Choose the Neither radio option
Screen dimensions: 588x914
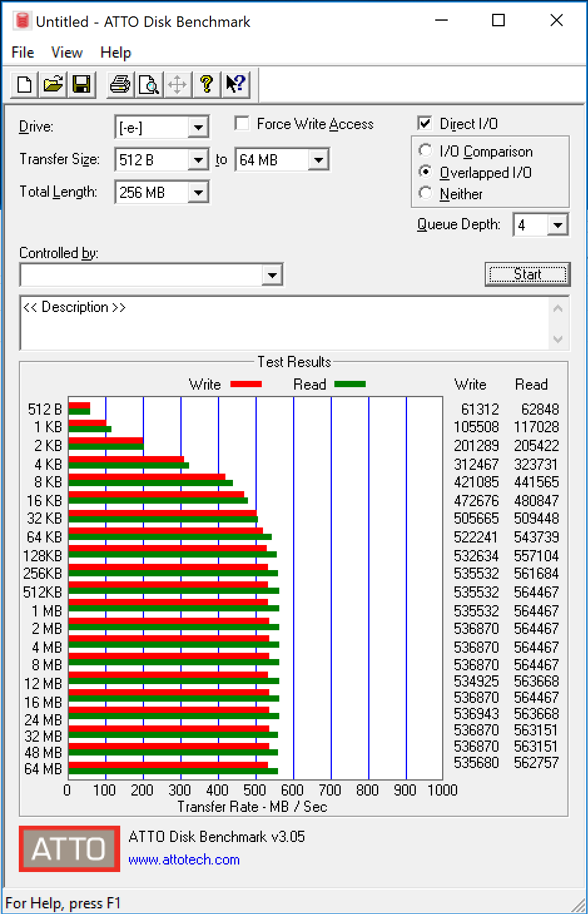426,194
